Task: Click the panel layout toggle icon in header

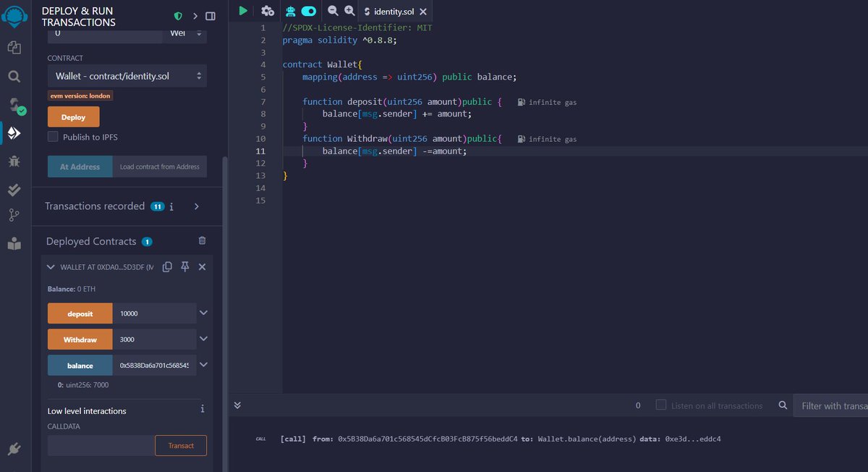Action: (210, 16)
